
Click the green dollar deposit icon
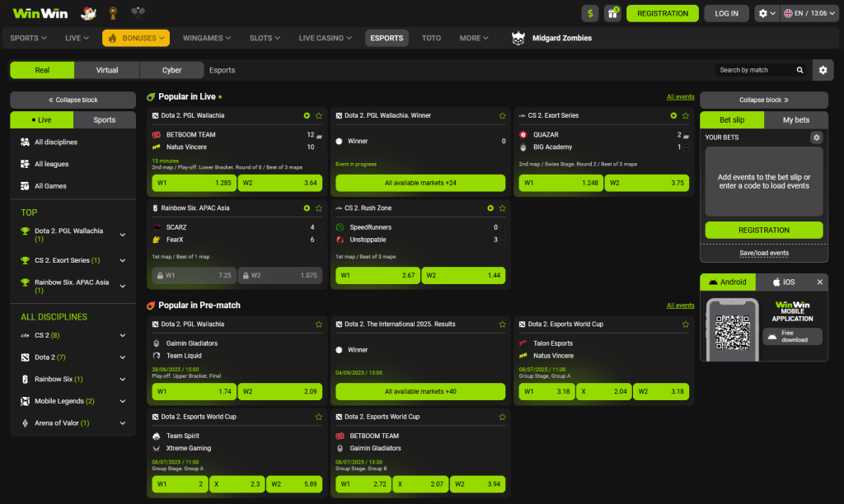point(590,13)
